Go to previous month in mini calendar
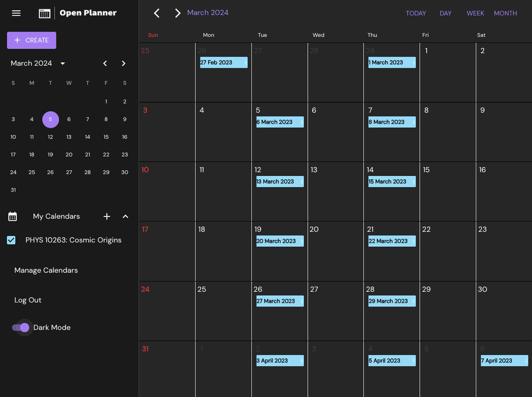Image resolution: width=532 pixels, height=397 pixels. click(105, 64)
